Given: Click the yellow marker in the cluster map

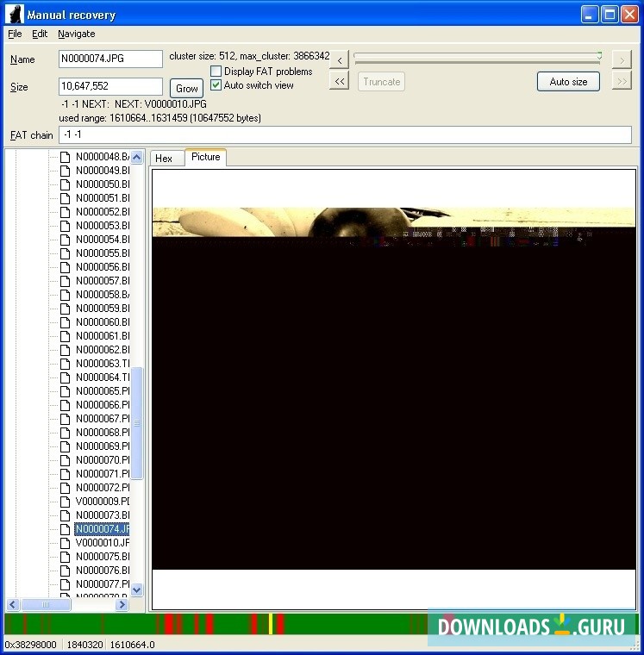Looking at the screenshot, I should tap(271, 624).
